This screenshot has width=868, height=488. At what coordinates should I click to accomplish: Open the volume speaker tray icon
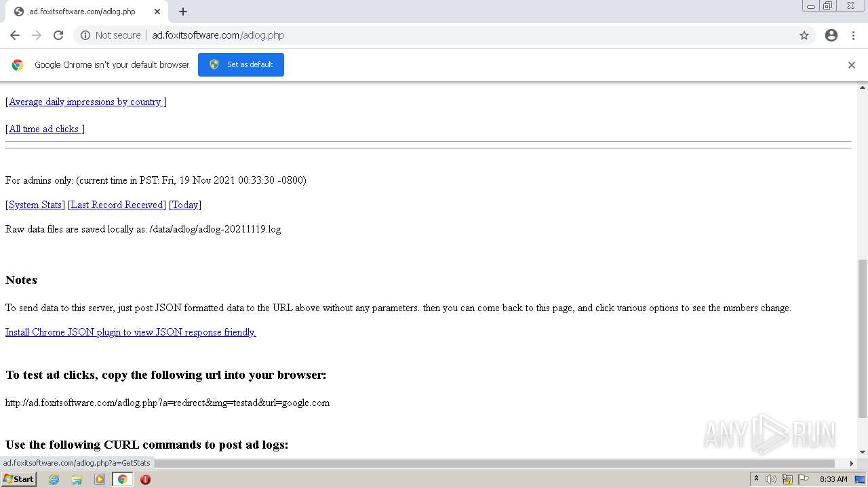(771, 479)
